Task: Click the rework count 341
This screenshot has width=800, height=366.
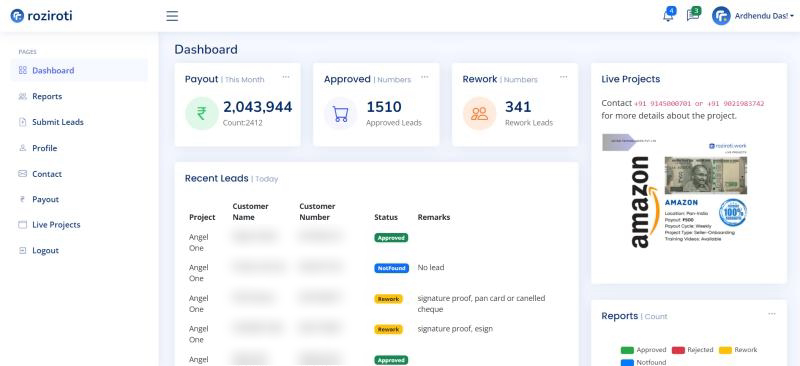Action: [518, 107]
